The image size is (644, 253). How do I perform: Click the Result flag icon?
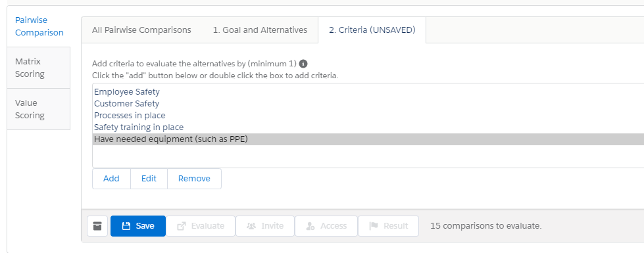coord(374,226)
